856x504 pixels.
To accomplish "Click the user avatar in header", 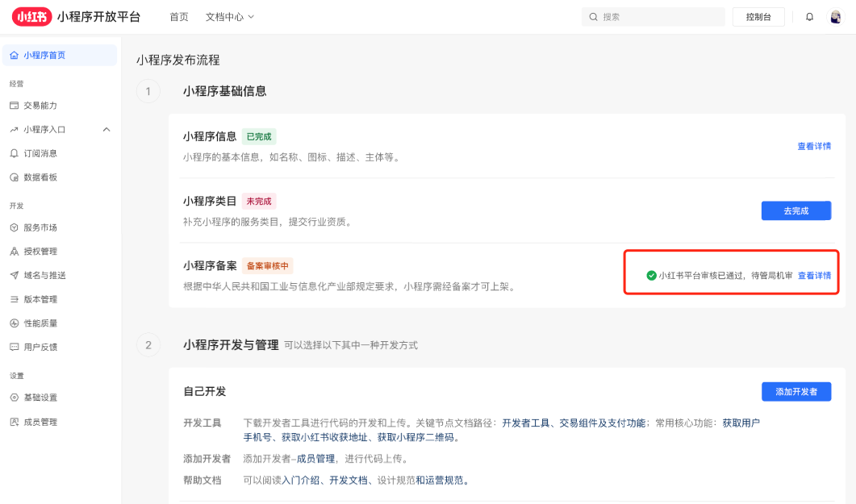I will pyautogui.click(x=836, y=17).
